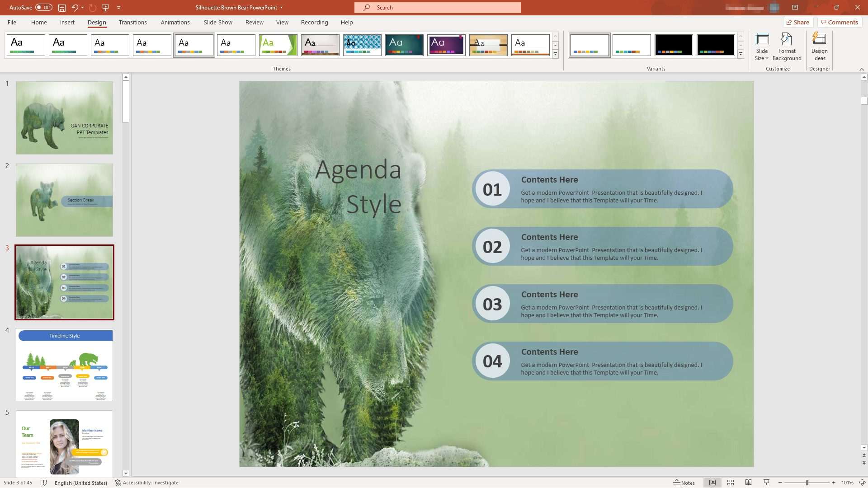Toggle the Comments pane

[x=839, y=22]
